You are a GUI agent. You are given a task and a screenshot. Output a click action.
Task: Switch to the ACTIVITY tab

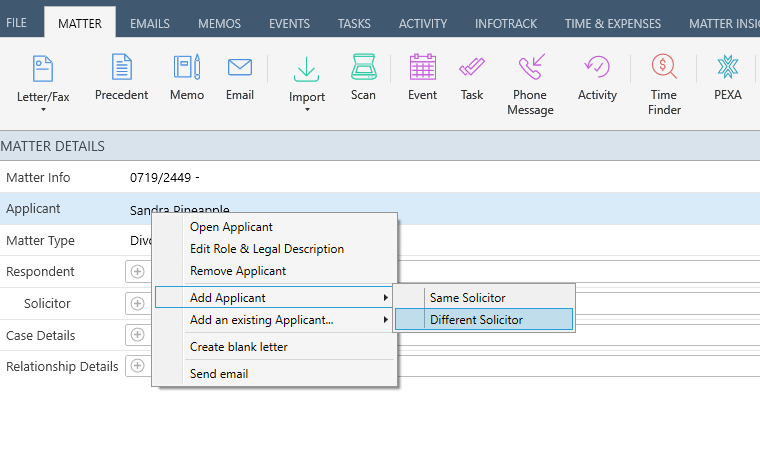pyautogui.click(x=423, y=23)
